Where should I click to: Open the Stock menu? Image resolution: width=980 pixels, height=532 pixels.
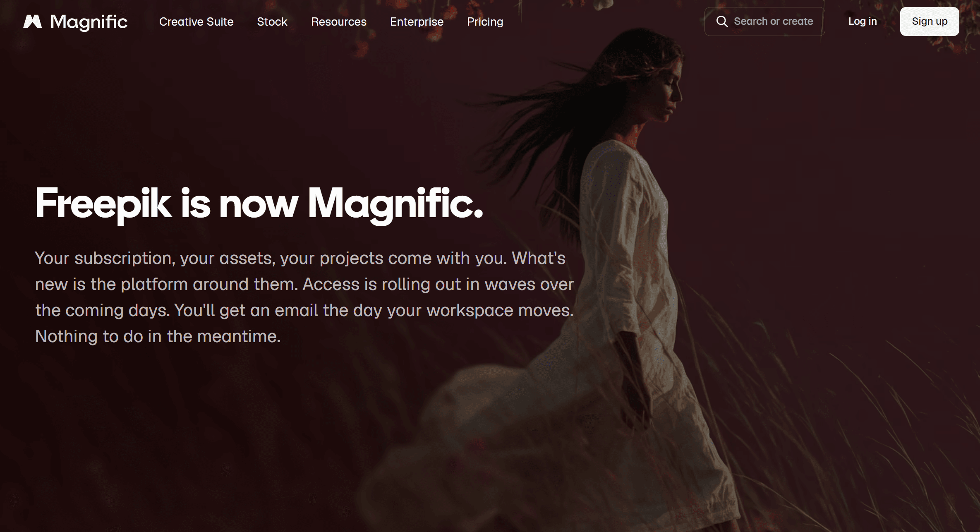coord(272,22)
